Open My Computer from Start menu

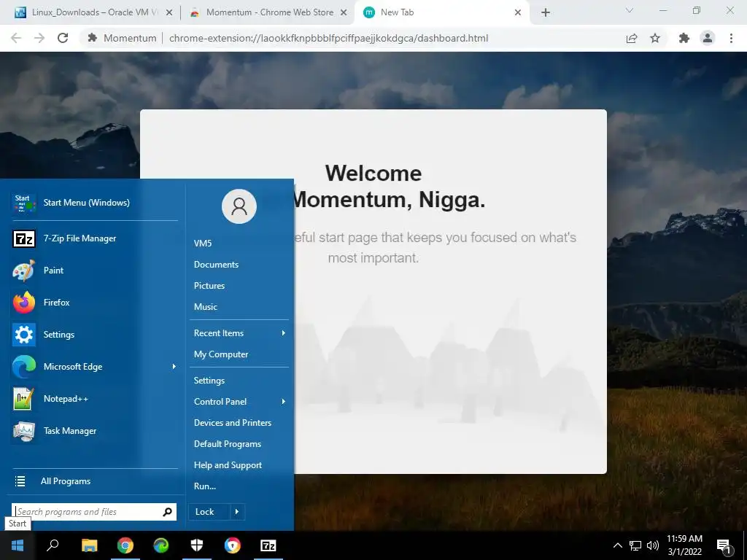click(221, 354)
